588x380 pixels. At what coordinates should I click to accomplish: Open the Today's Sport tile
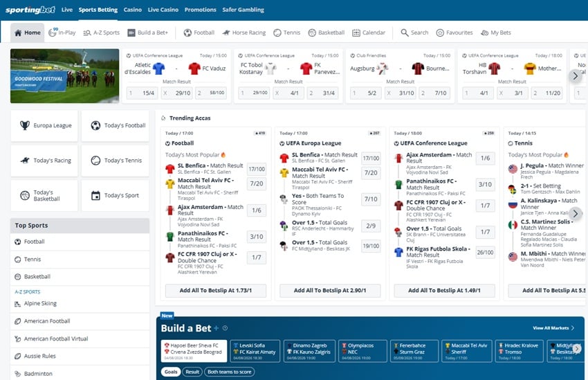[115, 195]
